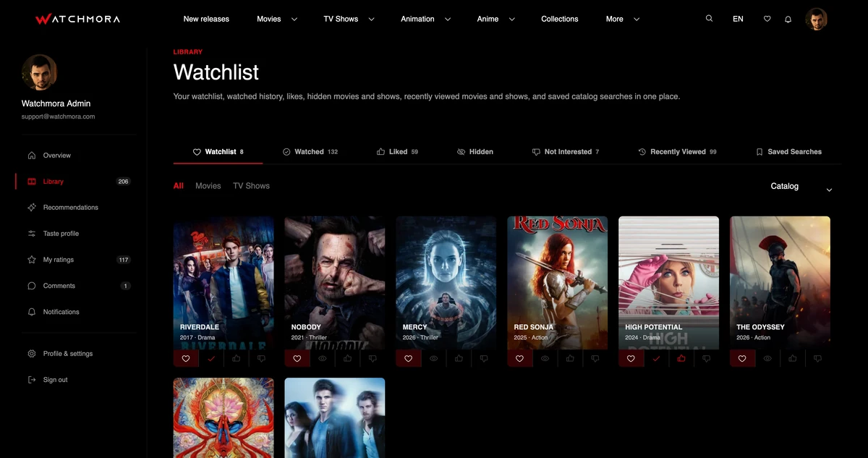Image resolution: width=868 pixels, height=458 pixels.
Task: Open New releases link
Action: point(206,19)
